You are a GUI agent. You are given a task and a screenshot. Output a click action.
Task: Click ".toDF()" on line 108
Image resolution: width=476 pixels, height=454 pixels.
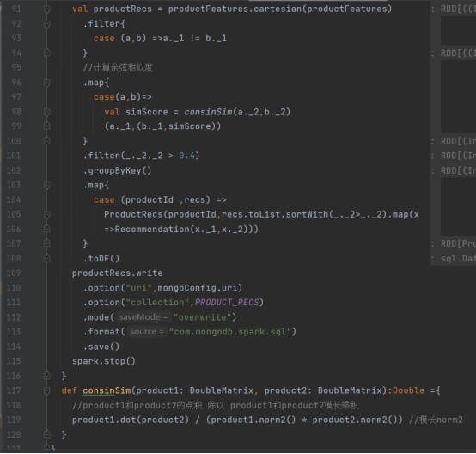click(x=101, y=259)
